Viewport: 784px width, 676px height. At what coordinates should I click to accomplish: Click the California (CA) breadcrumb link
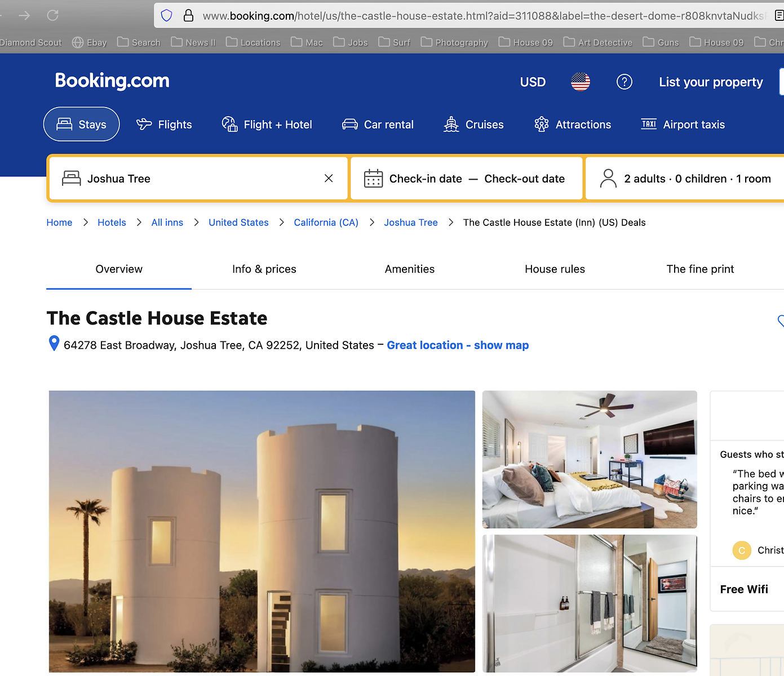click(x=326, y=223)
